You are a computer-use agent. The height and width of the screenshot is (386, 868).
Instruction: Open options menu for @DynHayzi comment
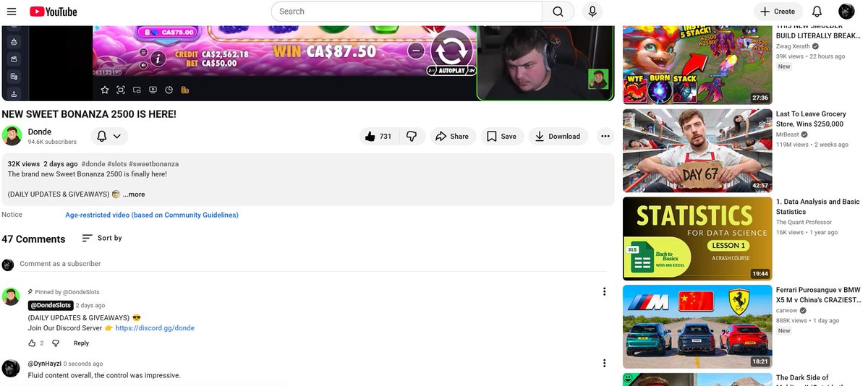[x=605, y=362]
